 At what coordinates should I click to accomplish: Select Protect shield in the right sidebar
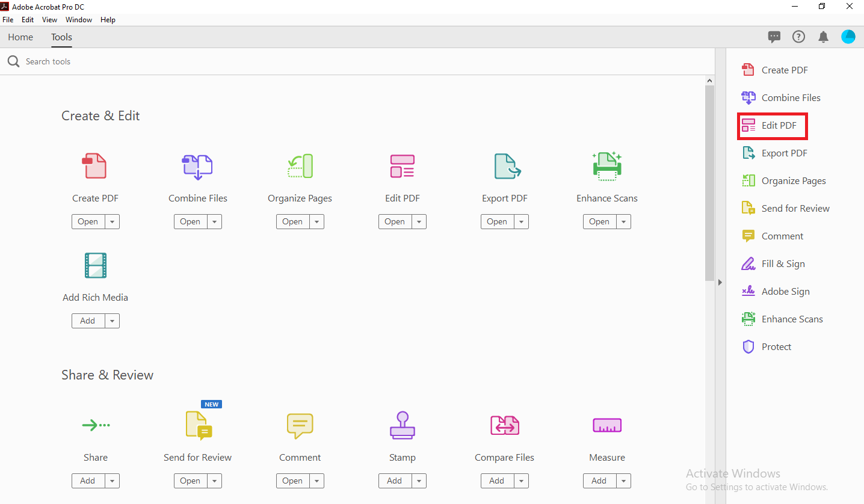[767, 346]
